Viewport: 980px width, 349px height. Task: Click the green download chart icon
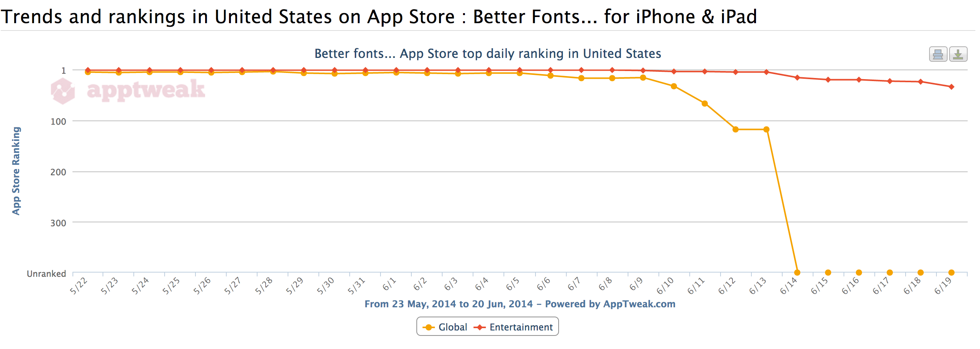[959, 54]
